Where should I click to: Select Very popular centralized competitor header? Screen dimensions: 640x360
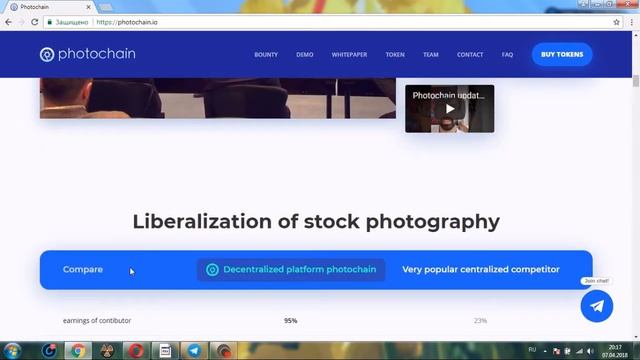tap(480, 269)
